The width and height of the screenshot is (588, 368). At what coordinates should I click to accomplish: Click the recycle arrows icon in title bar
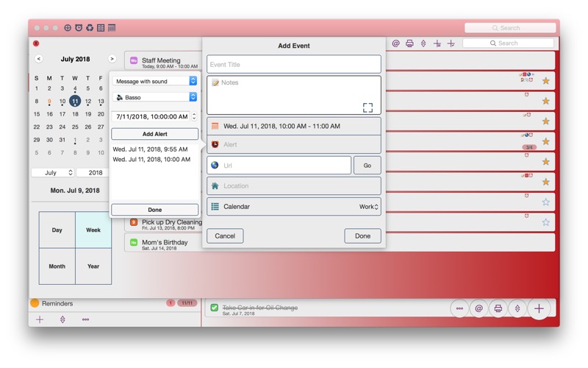(90, 28)
